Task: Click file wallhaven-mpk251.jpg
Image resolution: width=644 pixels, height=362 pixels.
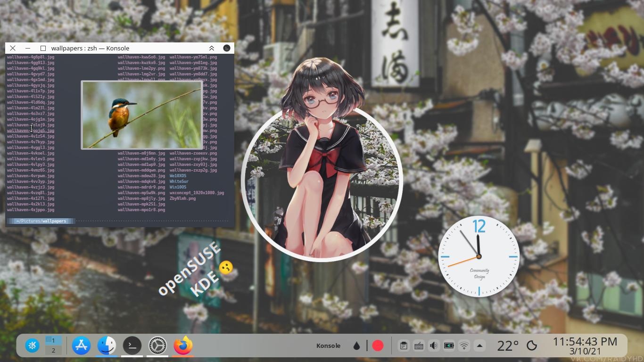Action: coord(141,204)
